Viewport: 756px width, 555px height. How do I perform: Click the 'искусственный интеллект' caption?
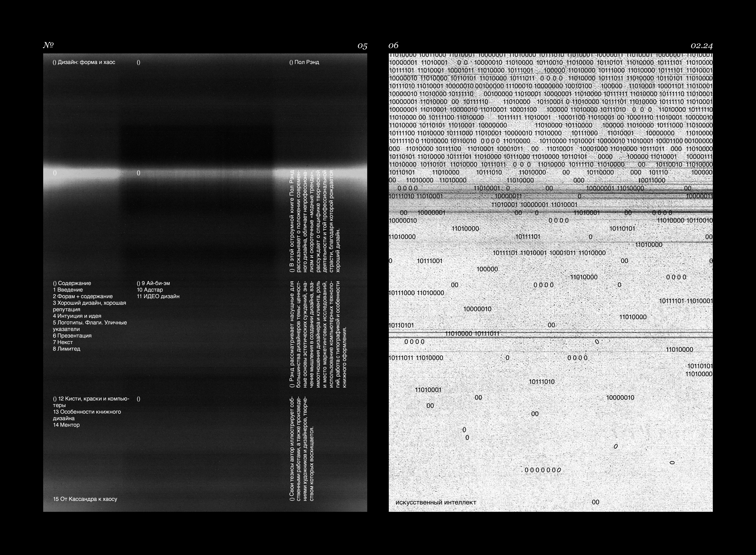pyautogui.click(x=436, y=502)
